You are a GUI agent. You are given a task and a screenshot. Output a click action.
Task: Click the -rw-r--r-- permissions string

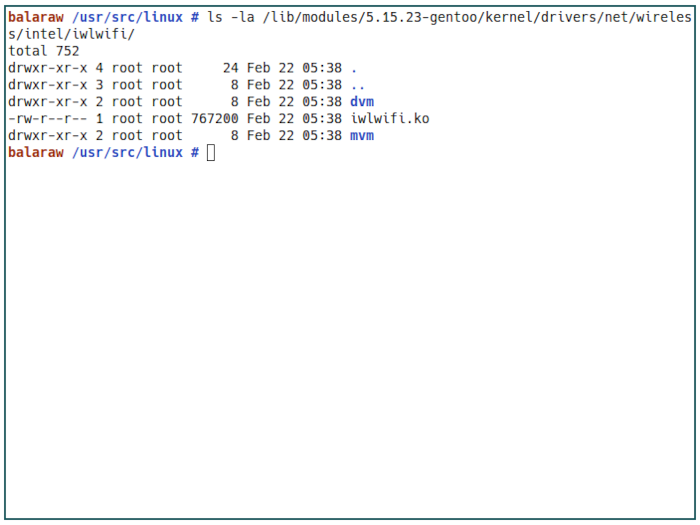point(48,119)
